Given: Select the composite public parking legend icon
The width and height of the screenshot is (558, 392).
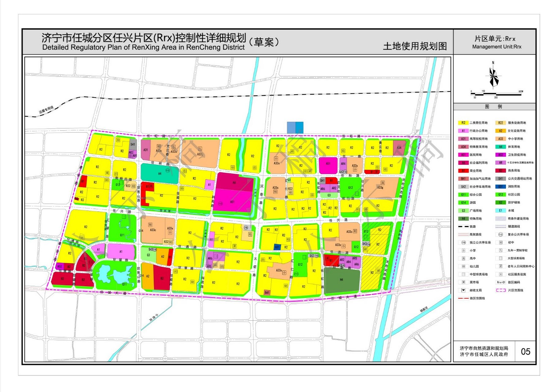Looking at the screenshot, I should 500,235.
